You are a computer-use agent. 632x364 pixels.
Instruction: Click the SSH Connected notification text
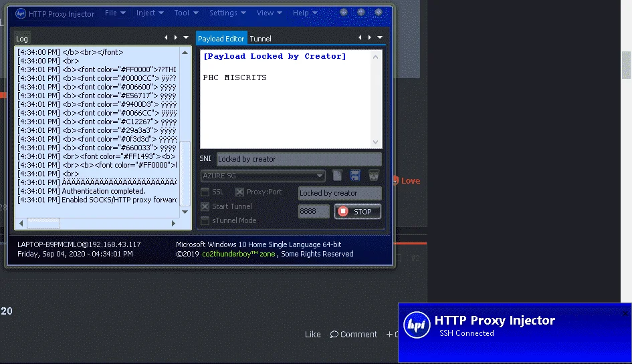pyautogui.click(x=466, y=333)
